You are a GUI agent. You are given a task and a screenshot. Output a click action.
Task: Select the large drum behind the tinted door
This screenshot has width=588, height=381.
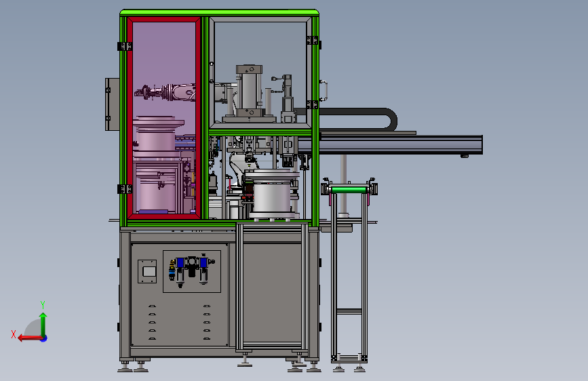157,137
